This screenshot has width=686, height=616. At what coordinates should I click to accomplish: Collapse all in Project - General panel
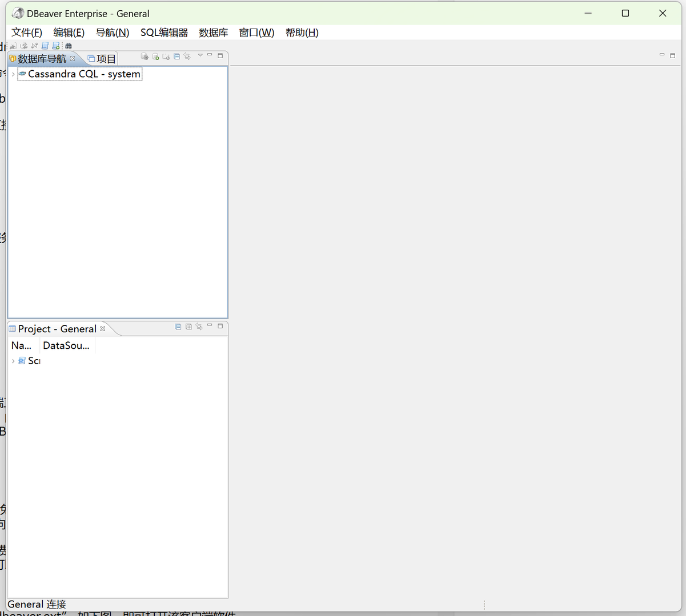(178, 327)
